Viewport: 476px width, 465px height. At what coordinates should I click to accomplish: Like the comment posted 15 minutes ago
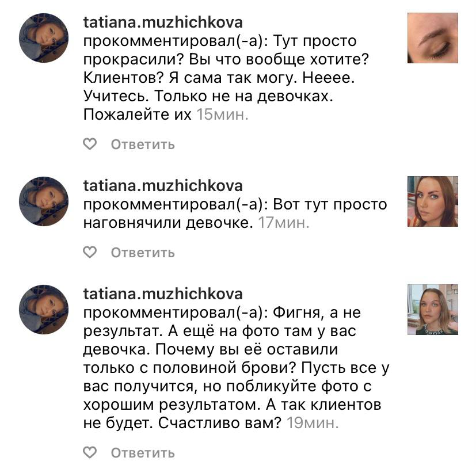[90, 144]
